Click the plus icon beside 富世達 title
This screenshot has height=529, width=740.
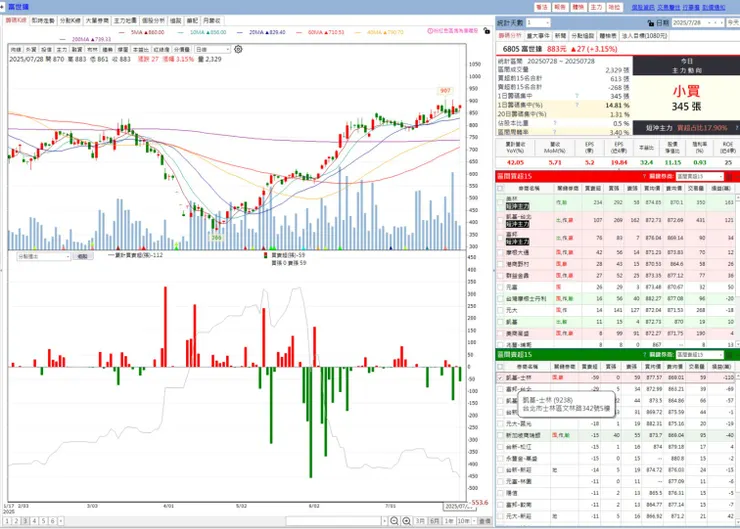(2, 7)
